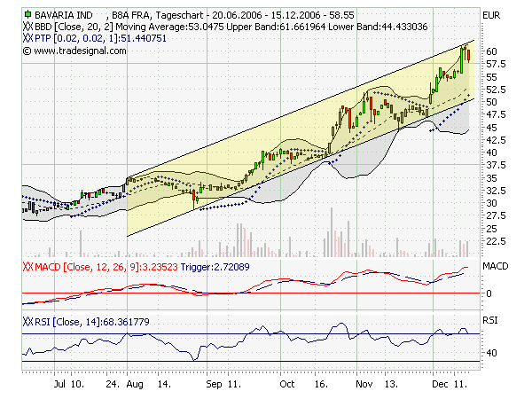Click the MACD panel axis title
Screen dimensions: 532x399
point(494,266)
